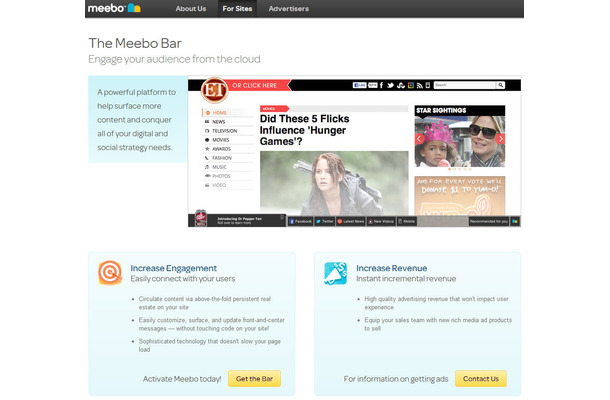Select PHOTOS in the ET sidebar
610x400 pixels.
click(228, 176)
